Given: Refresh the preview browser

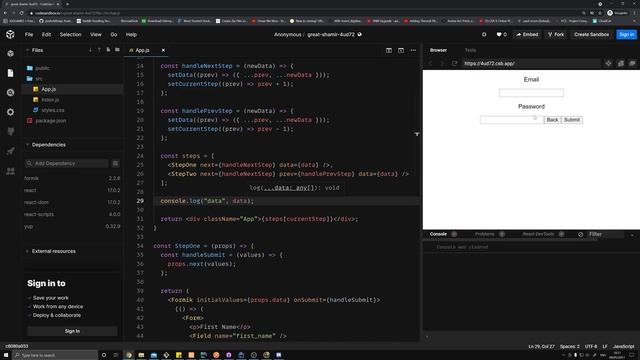Looking at the screenshot, I should (x=454, y=64).
